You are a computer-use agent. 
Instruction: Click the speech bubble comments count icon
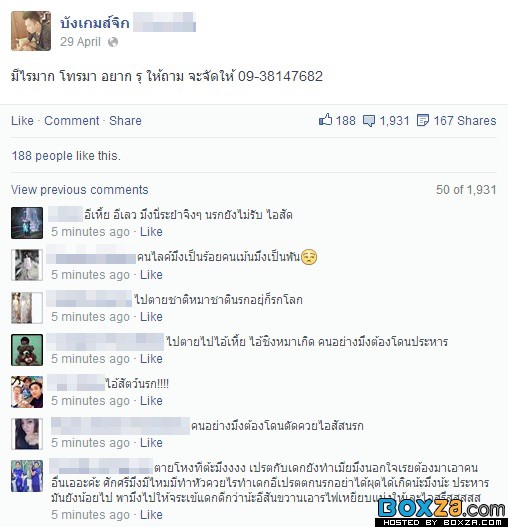click(x=369, y=121)
